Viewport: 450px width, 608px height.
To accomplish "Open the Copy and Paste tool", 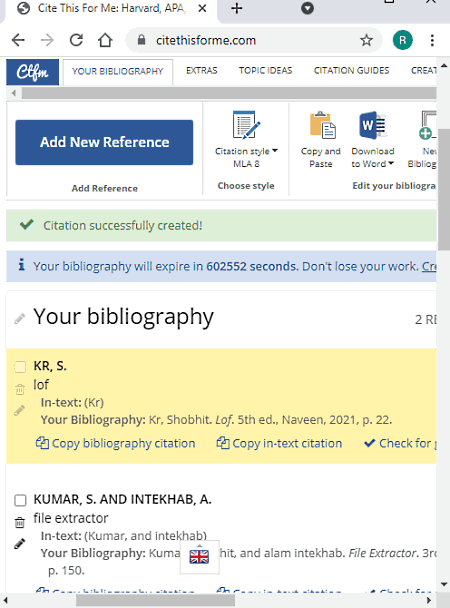I will 321,140.
